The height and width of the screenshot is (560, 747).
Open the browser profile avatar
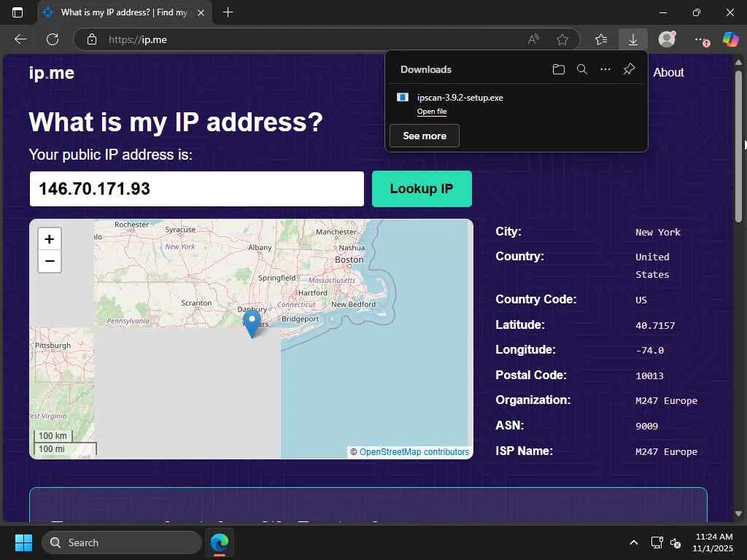(x=667, y=39)
